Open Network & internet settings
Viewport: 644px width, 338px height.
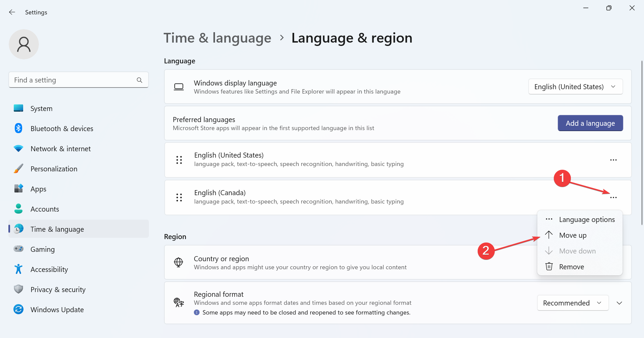tap(78, 149)
